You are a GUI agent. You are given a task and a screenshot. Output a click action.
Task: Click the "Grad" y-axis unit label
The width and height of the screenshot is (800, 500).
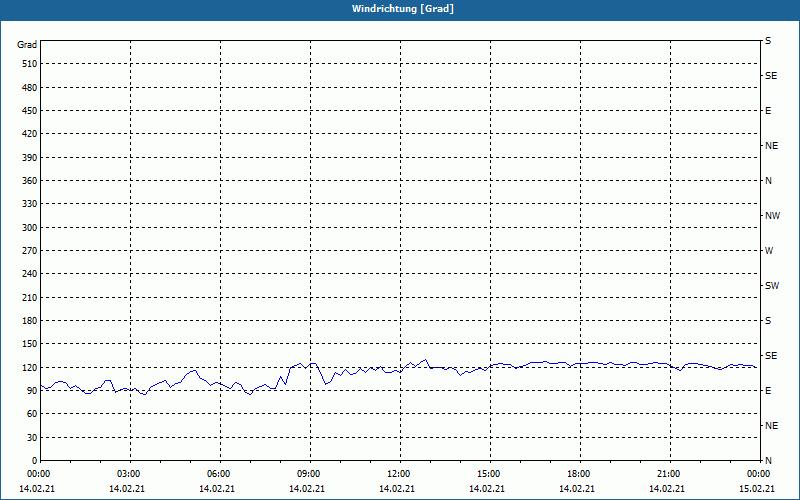point(27,45)
